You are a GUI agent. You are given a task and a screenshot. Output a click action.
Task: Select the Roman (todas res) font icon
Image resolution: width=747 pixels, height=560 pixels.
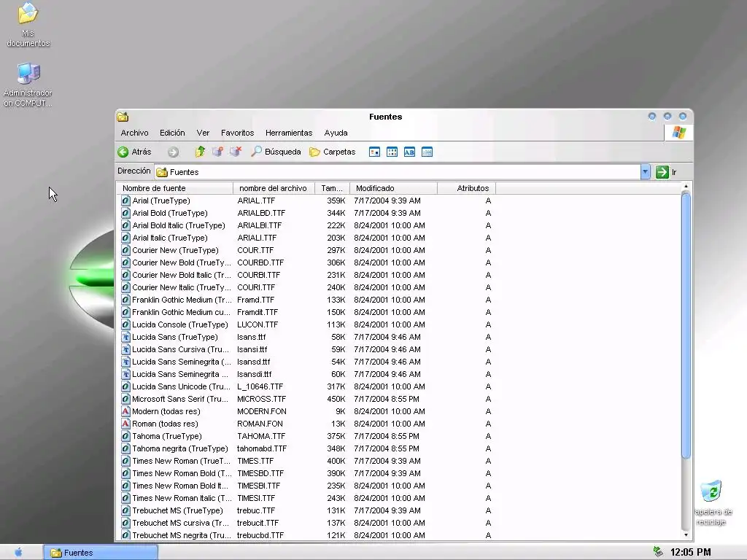click(x=125, y=424)
